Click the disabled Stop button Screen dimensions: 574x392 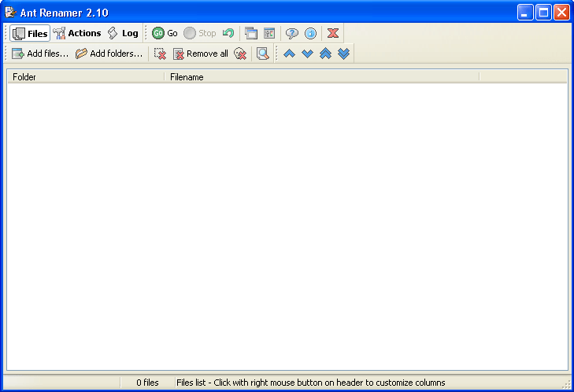pos(200,33)
